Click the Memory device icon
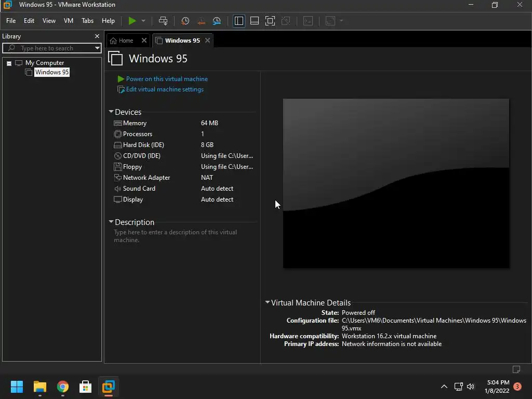Screen dimensions: 532x399 (x=118, y=123)
